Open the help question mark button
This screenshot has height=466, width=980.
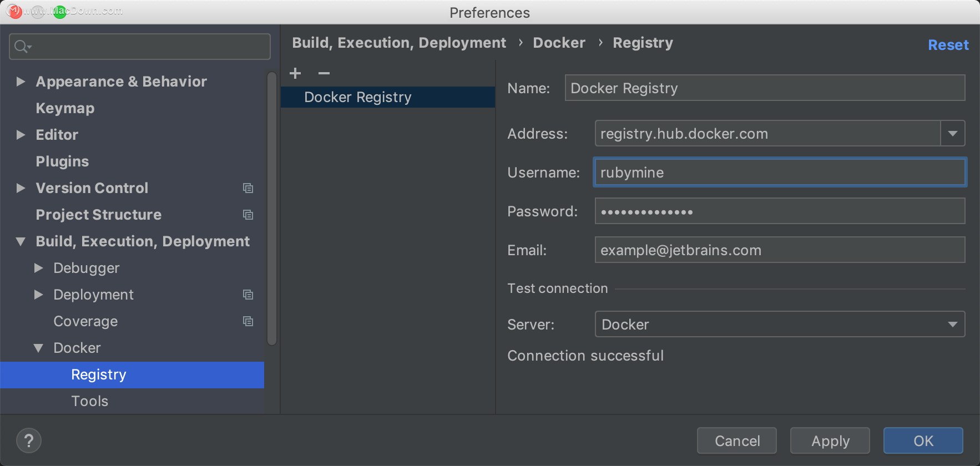pyautogui.click(x=29, y=441)
